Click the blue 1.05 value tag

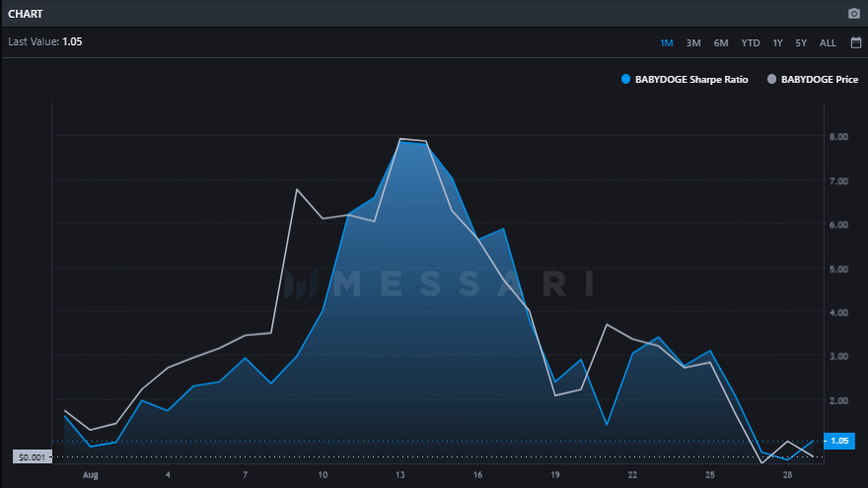coord(839,441)
